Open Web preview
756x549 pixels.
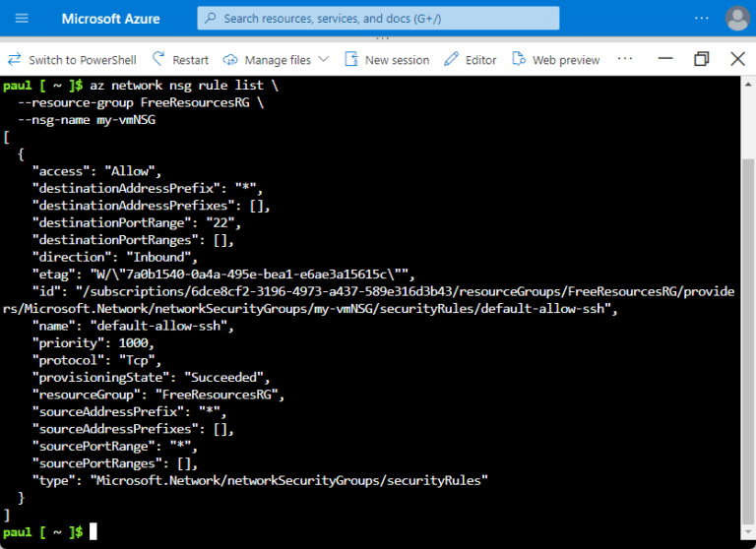[x=556, y=60]
